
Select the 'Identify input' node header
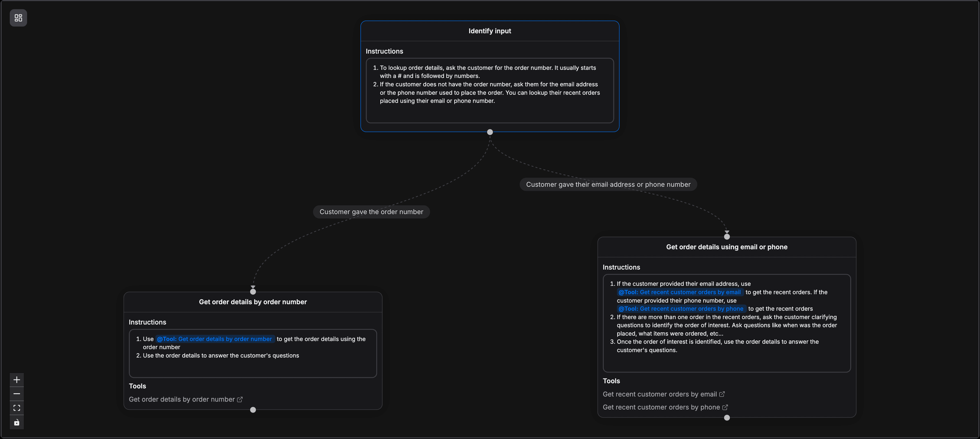tap(490, 31)
